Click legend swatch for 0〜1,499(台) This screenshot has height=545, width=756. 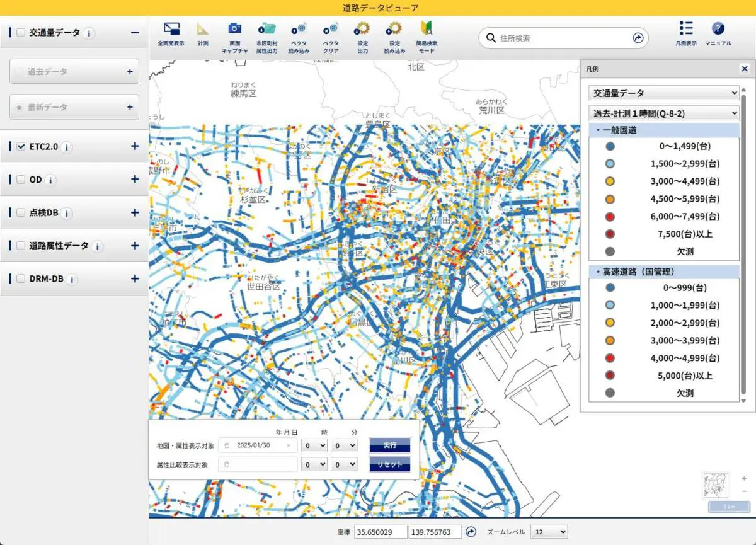pos(609,146)
